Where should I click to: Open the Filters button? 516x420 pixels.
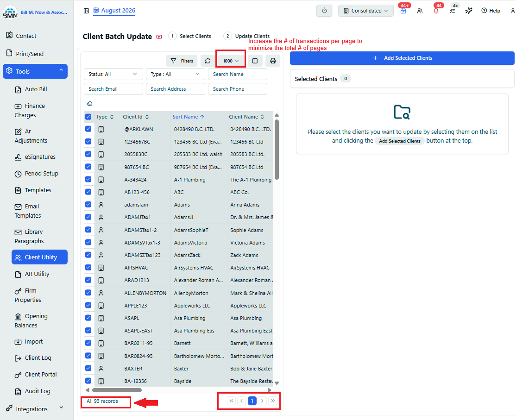pos(182,61)
